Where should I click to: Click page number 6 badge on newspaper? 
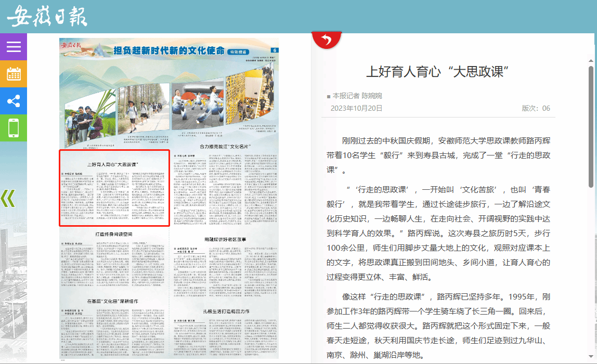[275, 50]
